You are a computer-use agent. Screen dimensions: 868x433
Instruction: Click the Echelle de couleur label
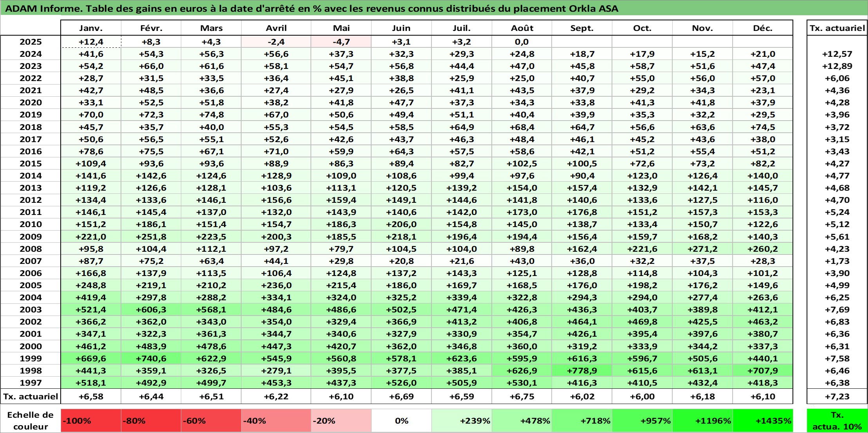point(31,421)
